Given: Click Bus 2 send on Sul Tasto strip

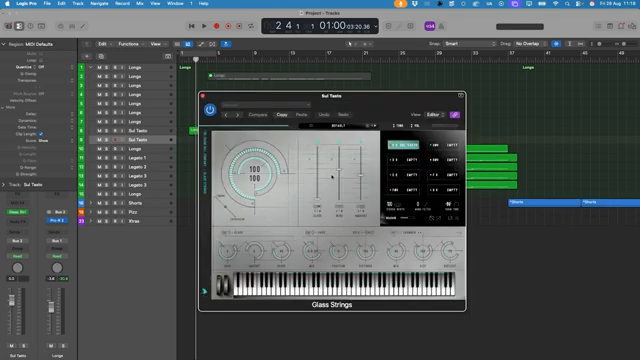Looking at the screenshot, I should [18, 240].
